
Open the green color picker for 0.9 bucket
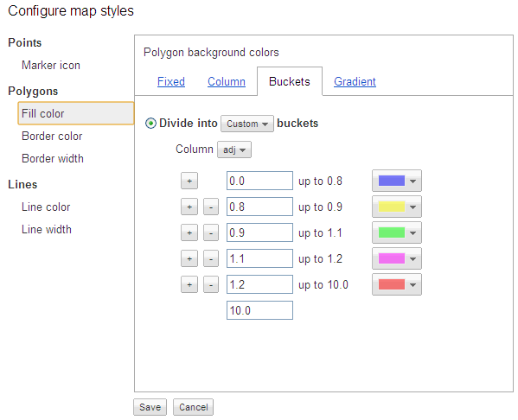[x=397, y=232]
